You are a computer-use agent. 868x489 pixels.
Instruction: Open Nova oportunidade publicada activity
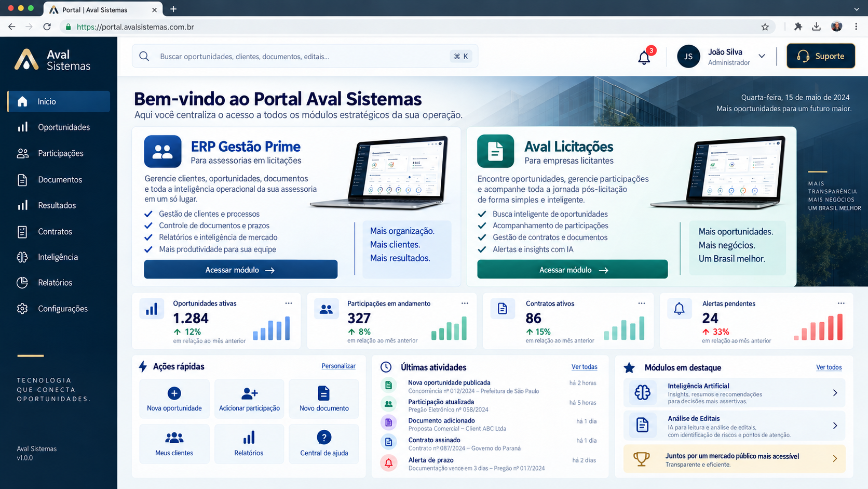489,387
